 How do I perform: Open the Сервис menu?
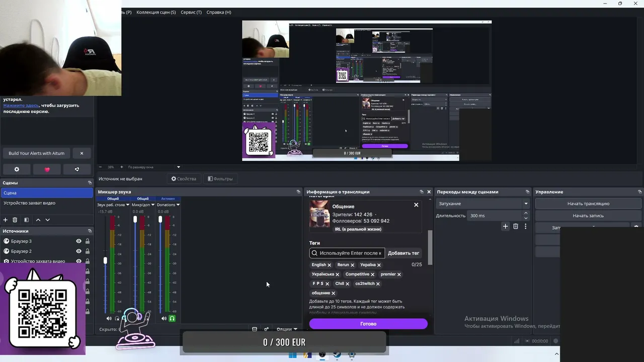click(x=191, y=12)
